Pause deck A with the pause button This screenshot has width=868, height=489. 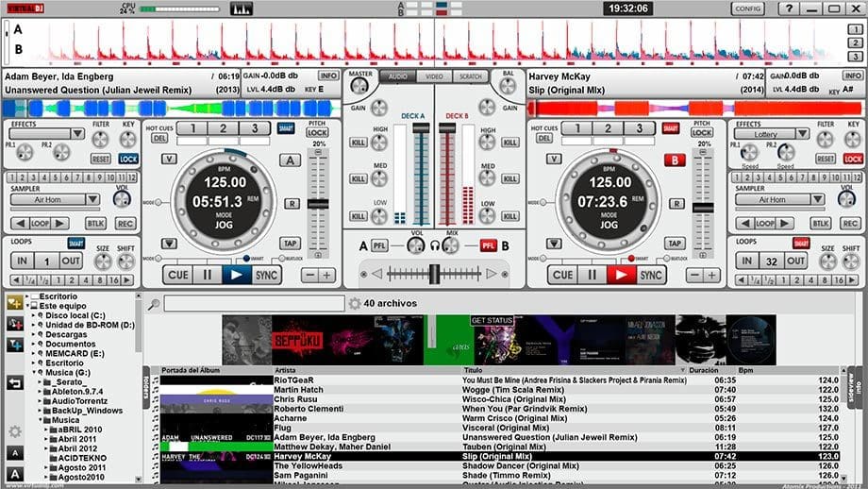[207, 276]
